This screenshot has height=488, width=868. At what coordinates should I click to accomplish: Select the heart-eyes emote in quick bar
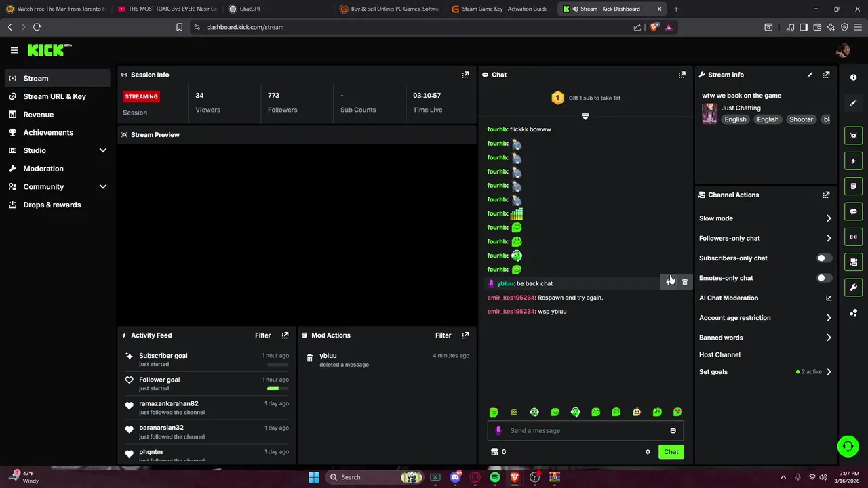[x=677, y=412]
